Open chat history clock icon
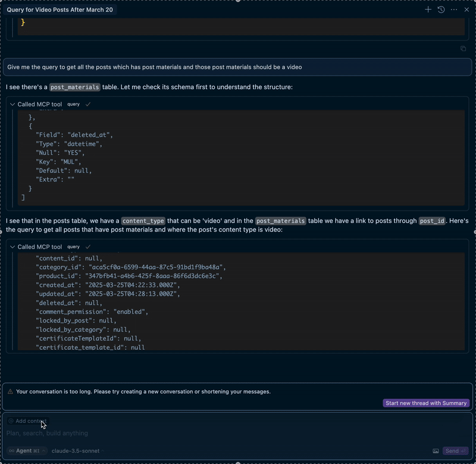This screenshot has width=476, height=464. (441, 10)
